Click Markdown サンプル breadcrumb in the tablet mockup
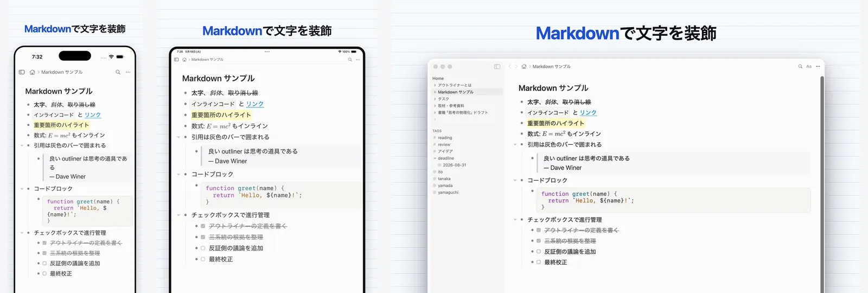 pyautogui.click(x=207, y=60)
